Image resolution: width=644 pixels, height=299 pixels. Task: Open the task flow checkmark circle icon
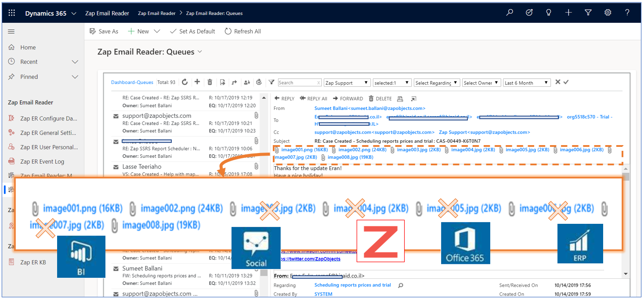529,13
